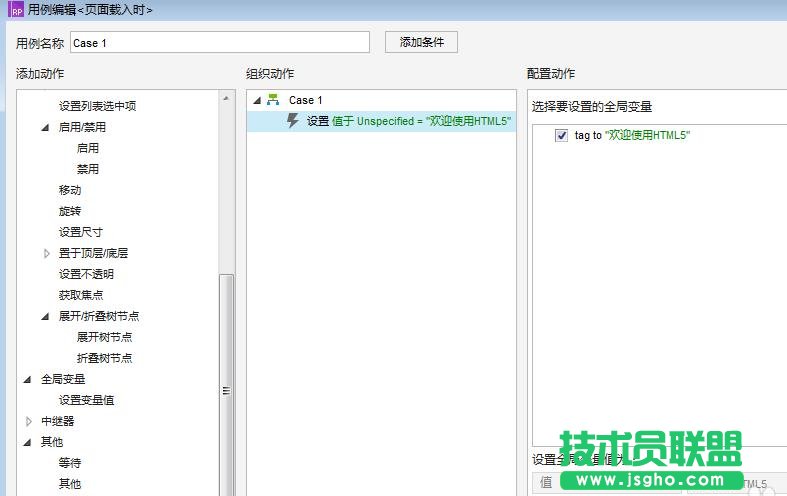Expand the 中继器 section
The height and width of the screenshot is (496, 787).
pos(29,421)
